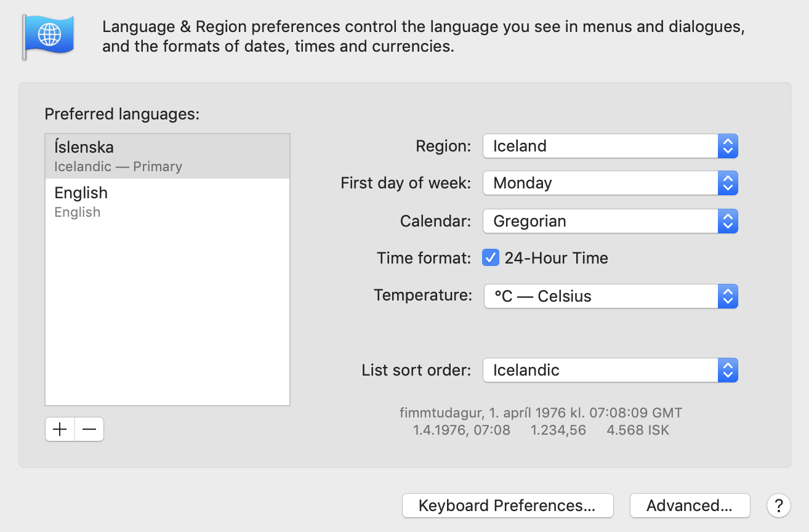Screen dimensions: 809x532
Task: Open help with the question mark button
Action: (778, 506)
